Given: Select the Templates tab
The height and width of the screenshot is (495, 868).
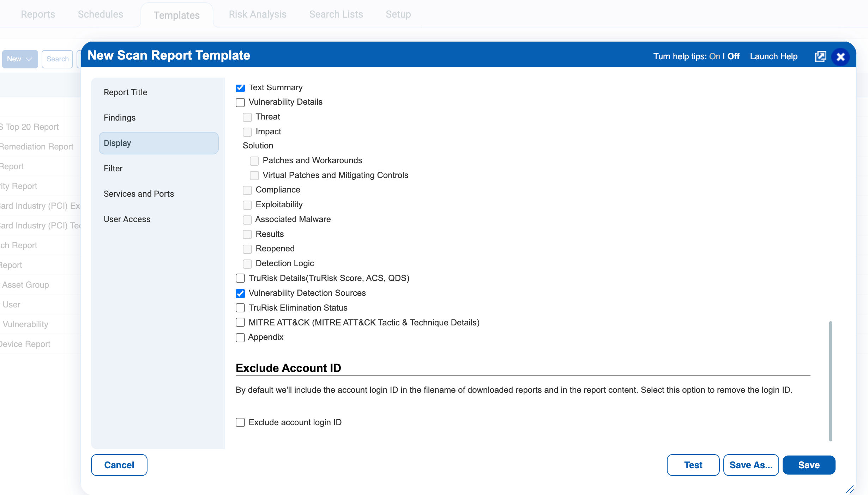Looking at the screenshot, I should (x=177, y=15).
